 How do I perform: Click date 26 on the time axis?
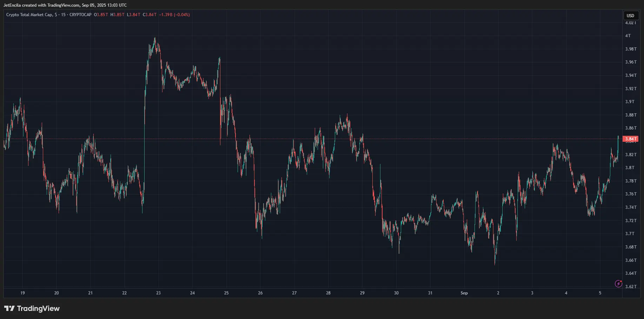pyautogui.click(x=260, y=293)
